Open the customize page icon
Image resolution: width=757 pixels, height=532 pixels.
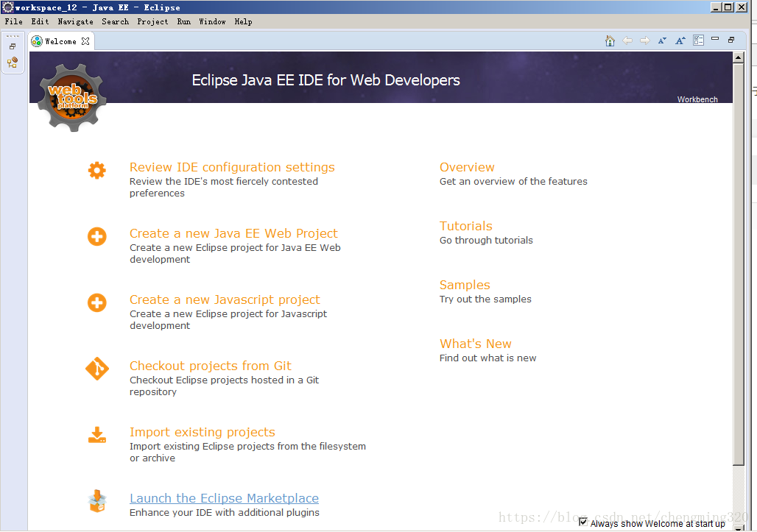[698, 40]
